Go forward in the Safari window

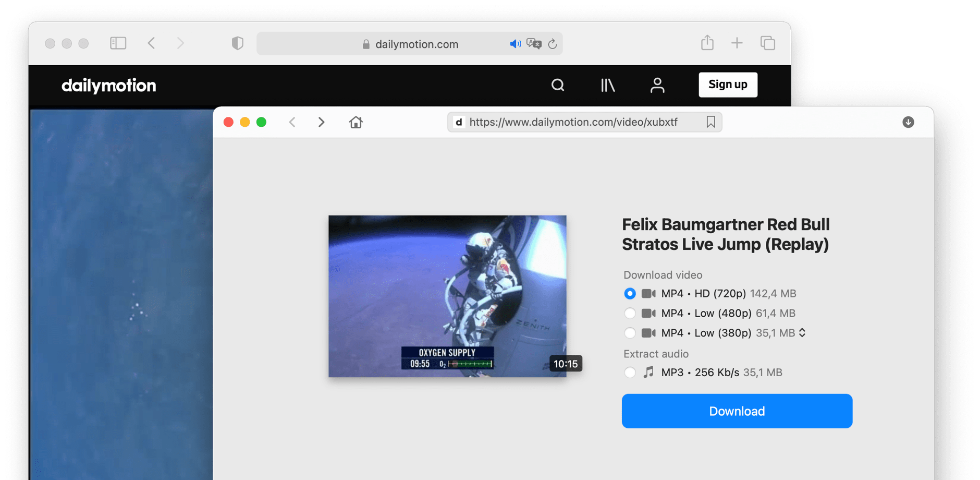[x=180, y=43]
